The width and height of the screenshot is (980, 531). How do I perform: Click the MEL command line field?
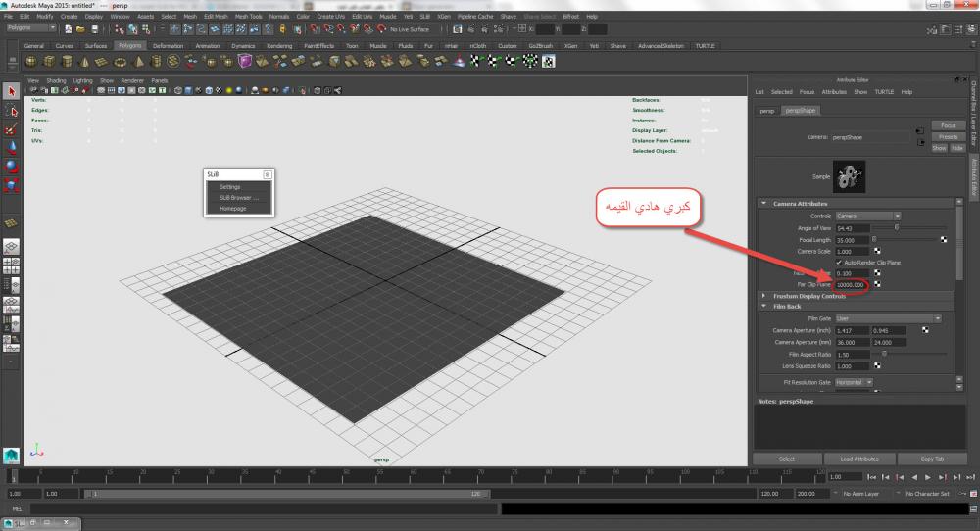(x=264, y=508)
